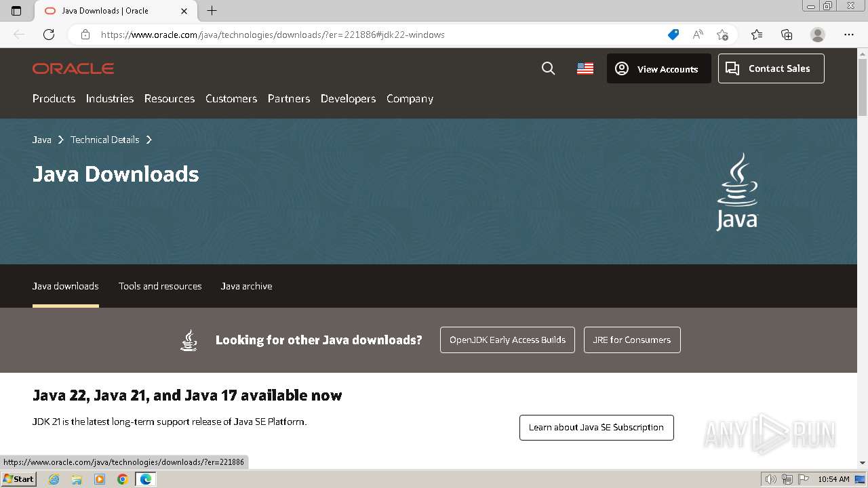Screen dimensions: 868x488
Task: Open the Favorites list icon
Action: click(757, 35)
